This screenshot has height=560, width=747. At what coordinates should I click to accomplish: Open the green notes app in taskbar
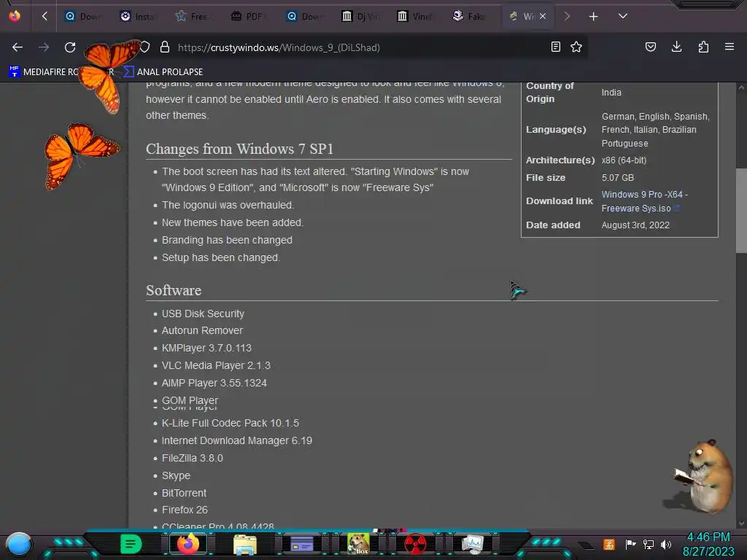pyautogui.click(x=131, y=544)
